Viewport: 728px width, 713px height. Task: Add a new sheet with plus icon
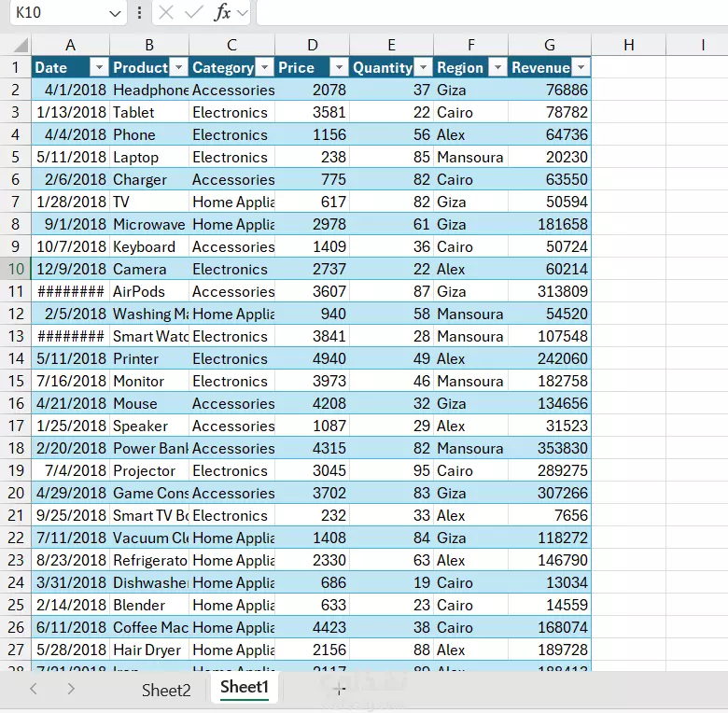pos(340,690)
